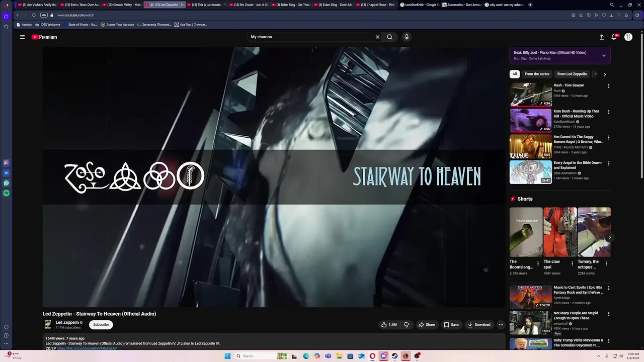The height and width of the screenshot is (362, 644).
Task: Open options for Rush - Tom Sawyer
Action: (x=608, y=86)
